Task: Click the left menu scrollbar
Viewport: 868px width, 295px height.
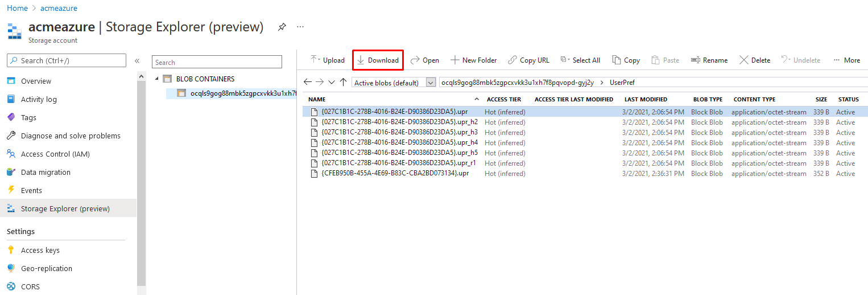Action: (x=142, y=182)
